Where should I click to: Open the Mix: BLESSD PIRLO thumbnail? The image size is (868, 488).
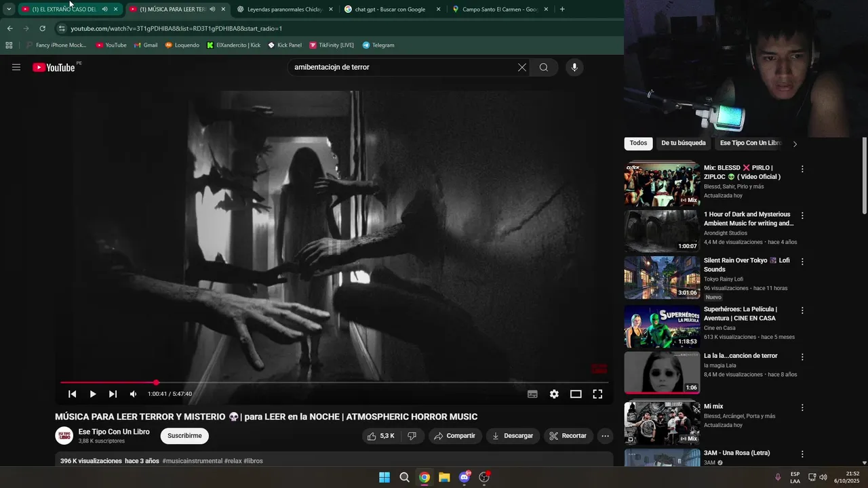click(x=662, y=184)
